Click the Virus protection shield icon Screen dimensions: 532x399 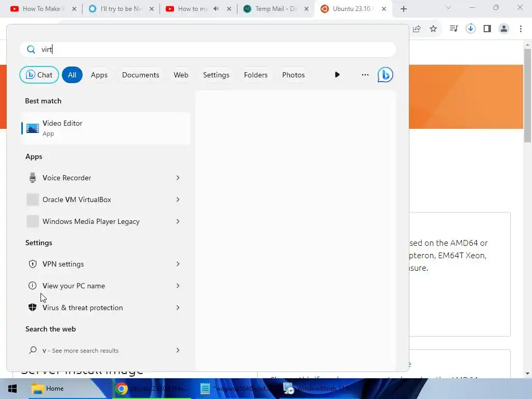click(33, 308)
